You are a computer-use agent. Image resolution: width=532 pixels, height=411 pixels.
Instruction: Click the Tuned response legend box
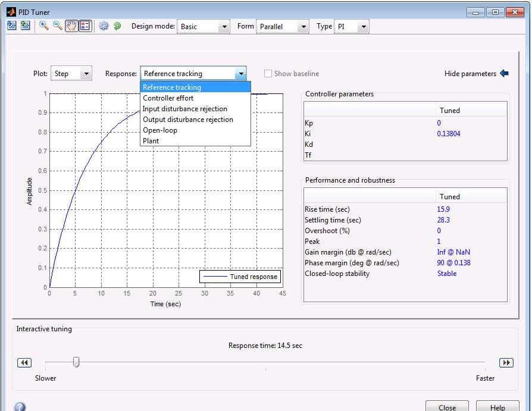pos(240,277)
